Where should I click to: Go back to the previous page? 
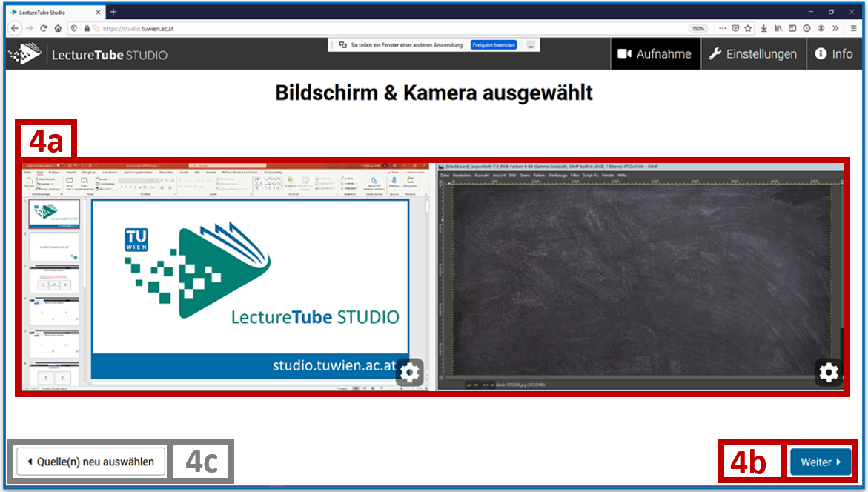tap(15, 28)
